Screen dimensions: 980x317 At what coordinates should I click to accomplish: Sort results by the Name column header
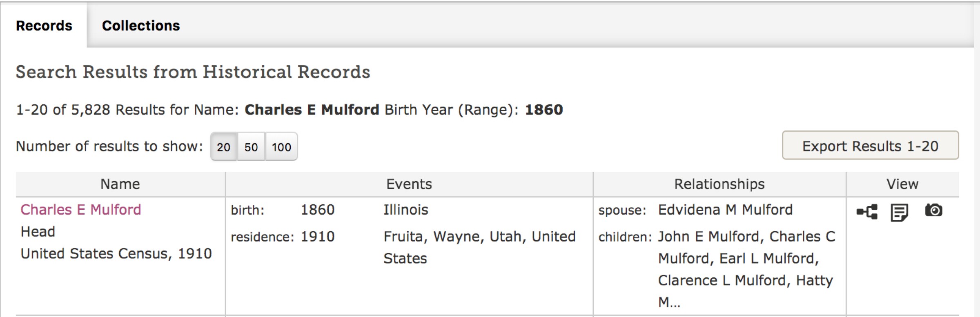120,184
